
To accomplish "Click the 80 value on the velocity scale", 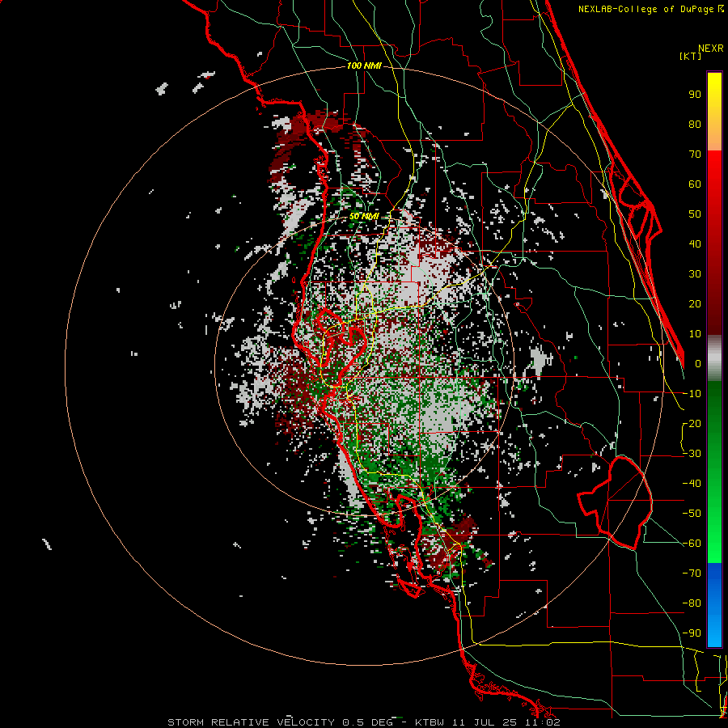I will click(695, 124).
